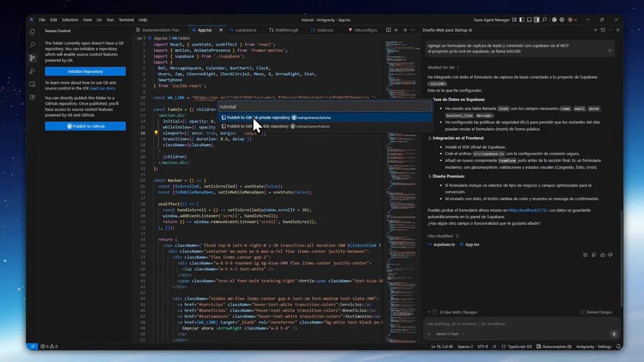Close the App.tsx tab

coord(221,30)
